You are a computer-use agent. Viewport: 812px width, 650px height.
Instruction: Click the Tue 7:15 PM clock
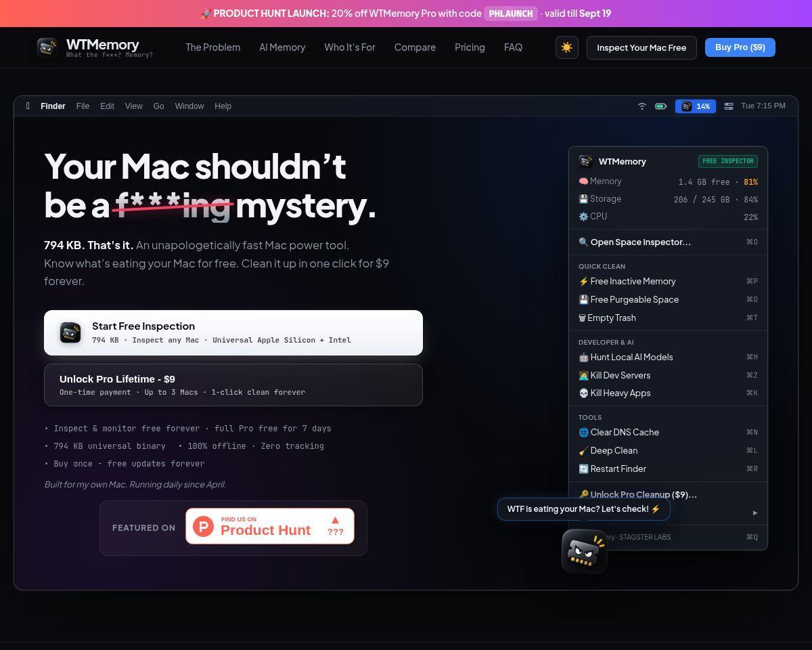(x=763, y=106)
